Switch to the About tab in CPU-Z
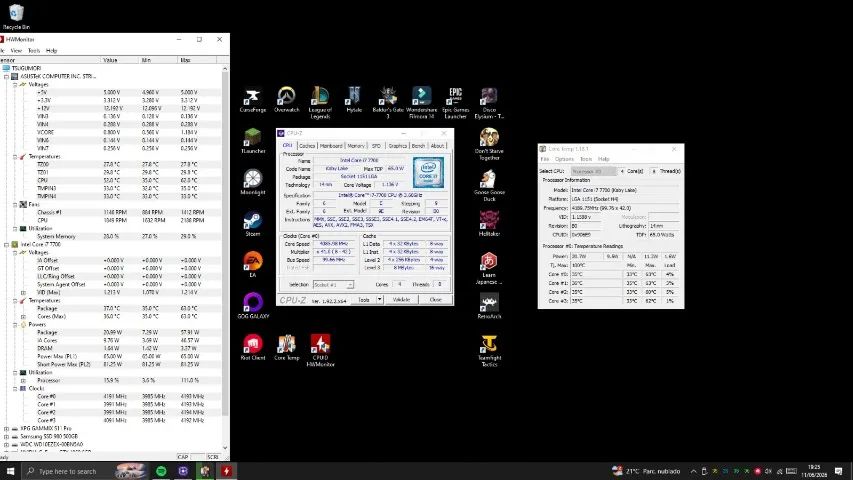The width and height of the screenshot is (853, 480). click(437, 146)
